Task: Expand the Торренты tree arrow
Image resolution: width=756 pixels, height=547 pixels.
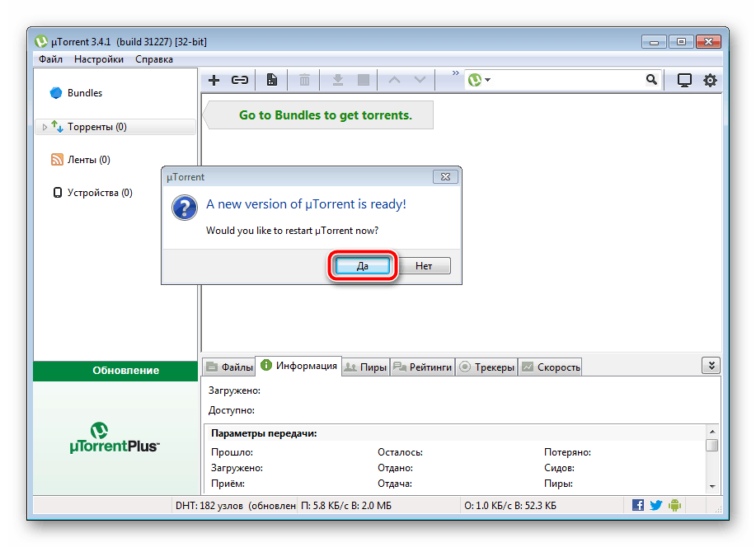Action: tap(45, 127)
